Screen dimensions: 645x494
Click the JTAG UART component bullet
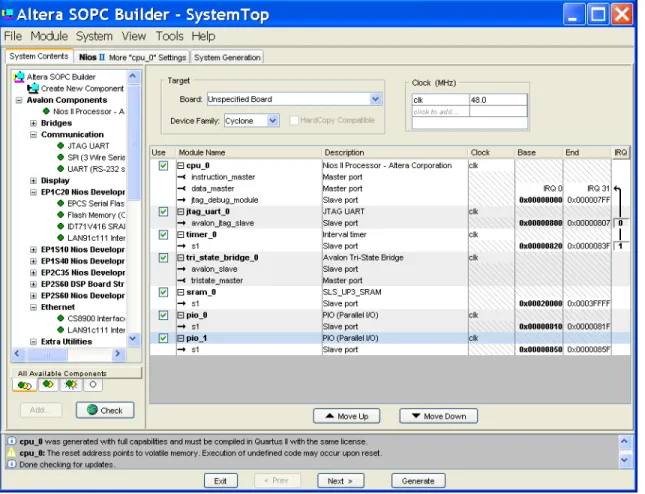pos(60,146)
